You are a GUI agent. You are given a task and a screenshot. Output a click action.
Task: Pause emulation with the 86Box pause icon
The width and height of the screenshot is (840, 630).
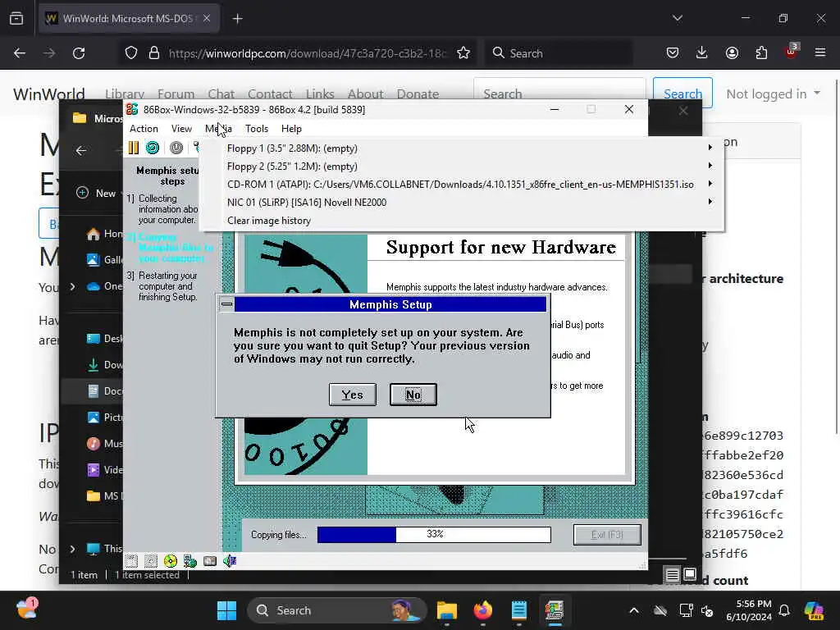[x=134, y=148]
